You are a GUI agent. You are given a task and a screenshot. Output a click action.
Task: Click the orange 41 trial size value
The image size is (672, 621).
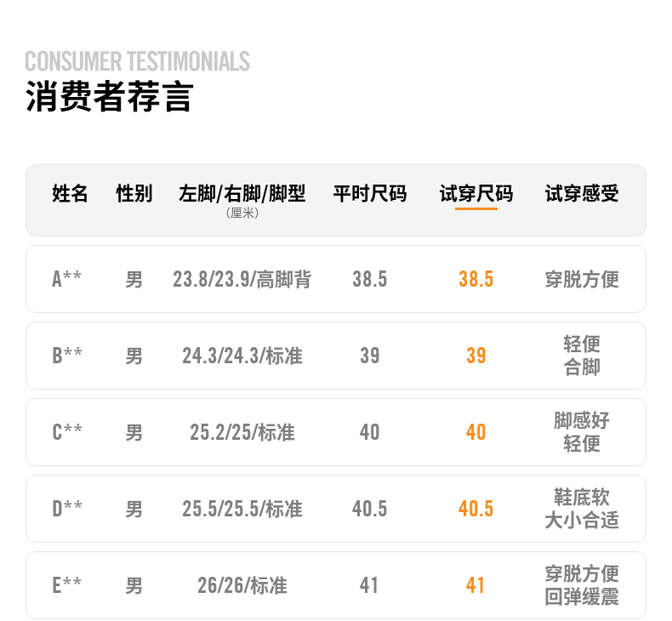tap(476, 585)
